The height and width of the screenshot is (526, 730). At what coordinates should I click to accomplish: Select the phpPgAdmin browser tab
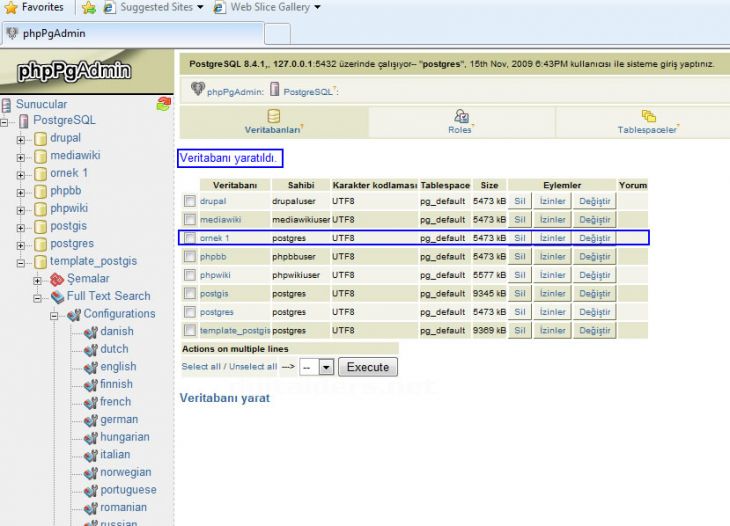133,34
